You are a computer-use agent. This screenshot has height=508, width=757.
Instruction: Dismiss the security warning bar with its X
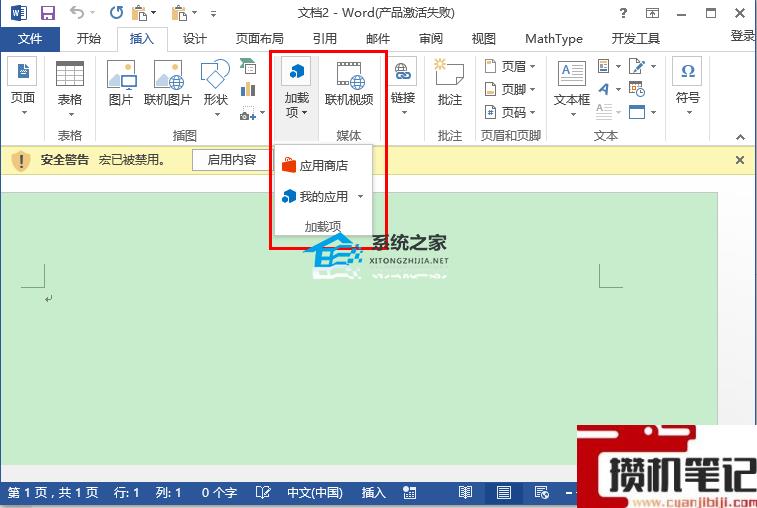point(740,160)
